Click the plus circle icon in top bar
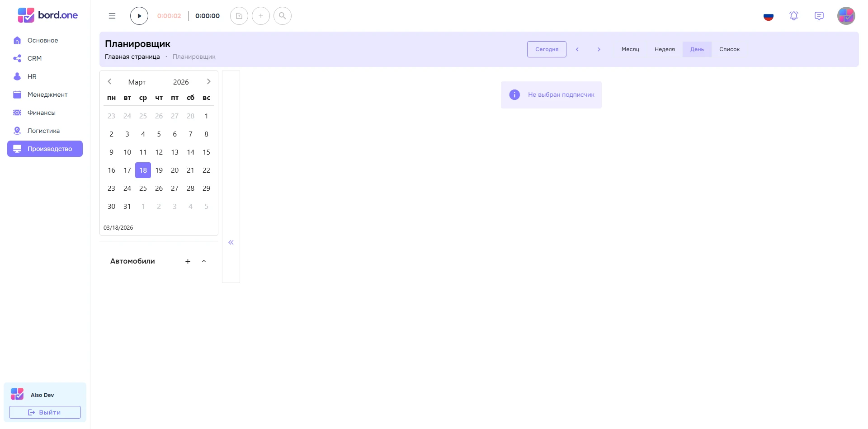868x429 pixels. [x=261, y=16]
